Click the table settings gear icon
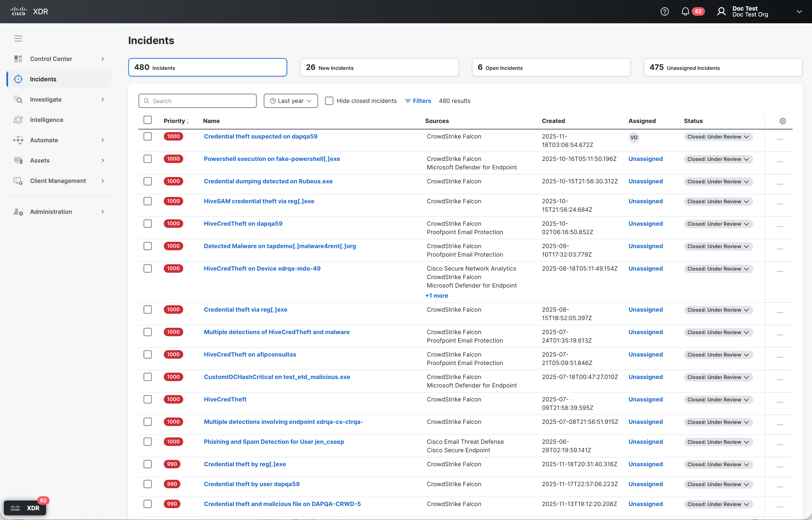Image resolution: width=812 pixels, height=520 pixels. pyautogui.click(x=783, y=121)
